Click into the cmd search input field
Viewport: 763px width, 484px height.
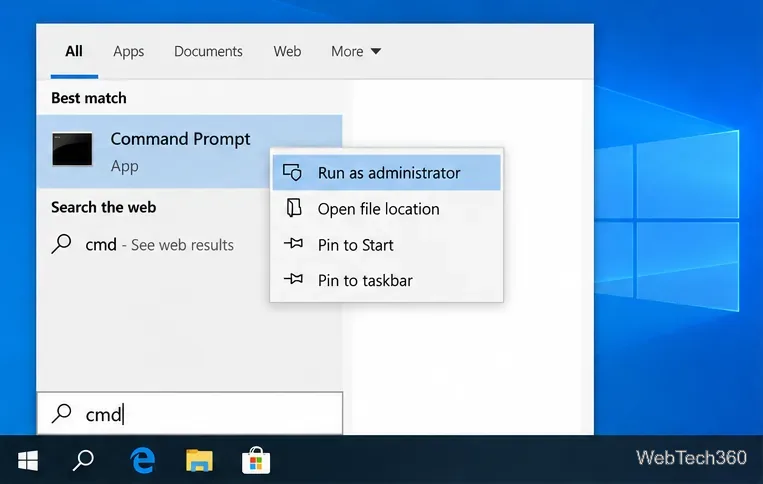coord(190,413)
